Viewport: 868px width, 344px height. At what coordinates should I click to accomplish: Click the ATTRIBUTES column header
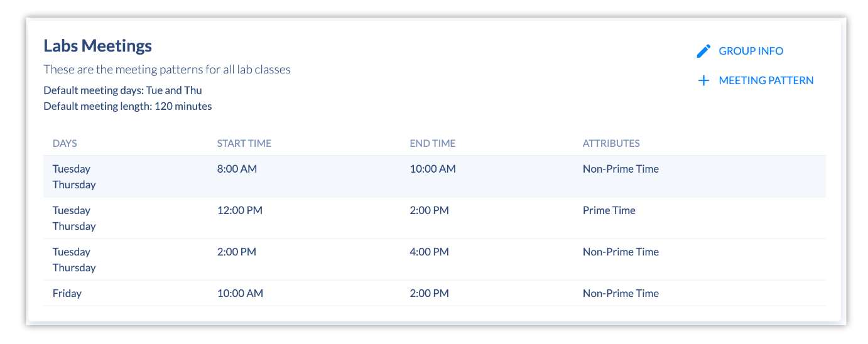point(611,143)
